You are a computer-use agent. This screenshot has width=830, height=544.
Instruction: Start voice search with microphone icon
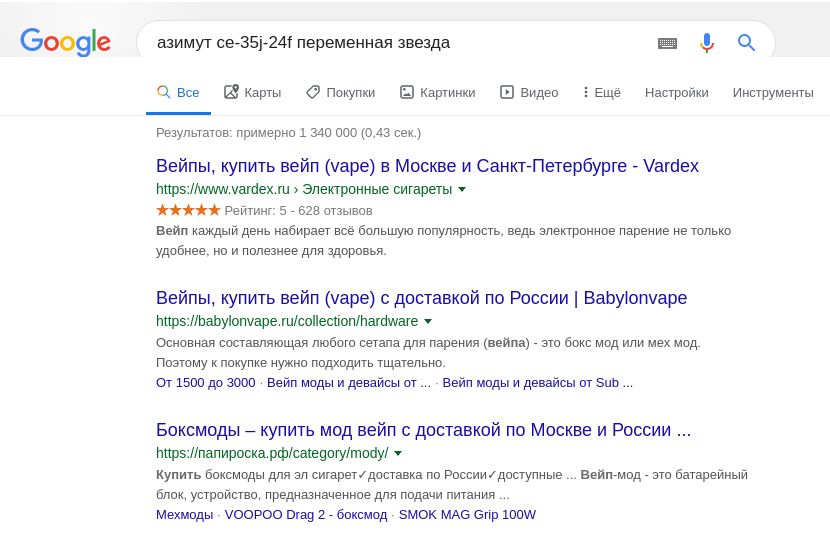coord(707,43)
